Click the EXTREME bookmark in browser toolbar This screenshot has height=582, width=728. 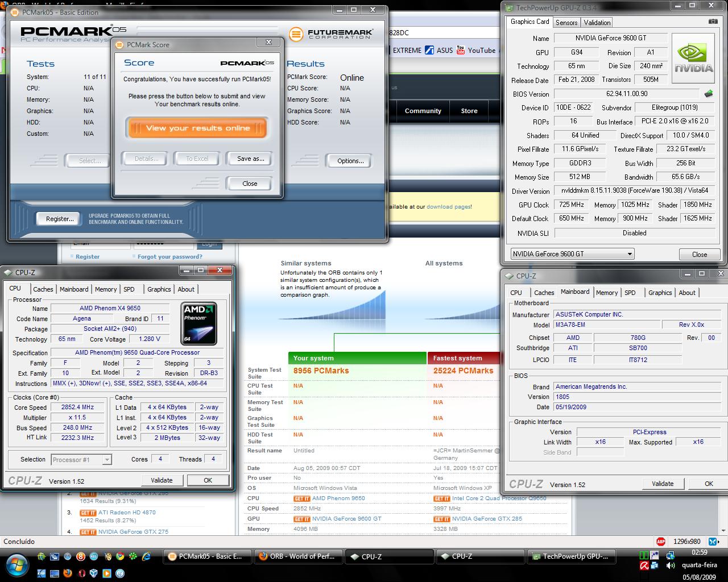click(x=407, y=50)
